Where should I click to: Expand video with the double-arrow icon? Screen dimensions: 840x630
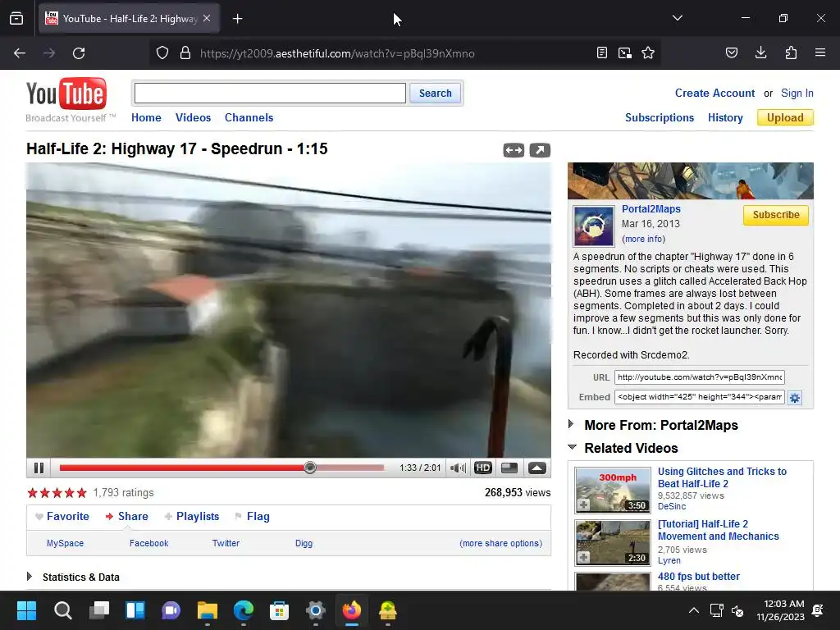click(514, 150)
